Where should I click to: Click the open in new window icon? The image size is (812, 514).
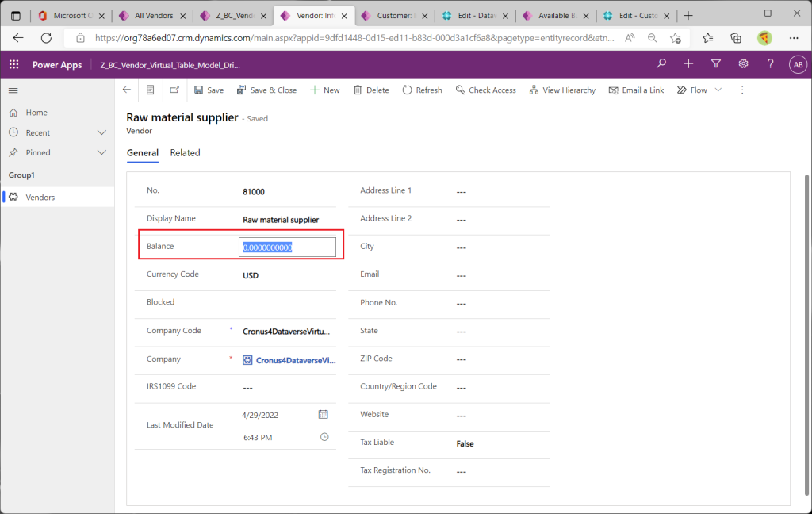(x=174, y=90)
